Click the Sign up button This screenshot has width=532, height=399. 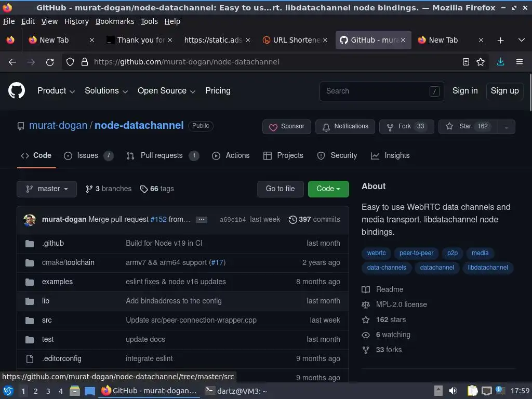504,91
